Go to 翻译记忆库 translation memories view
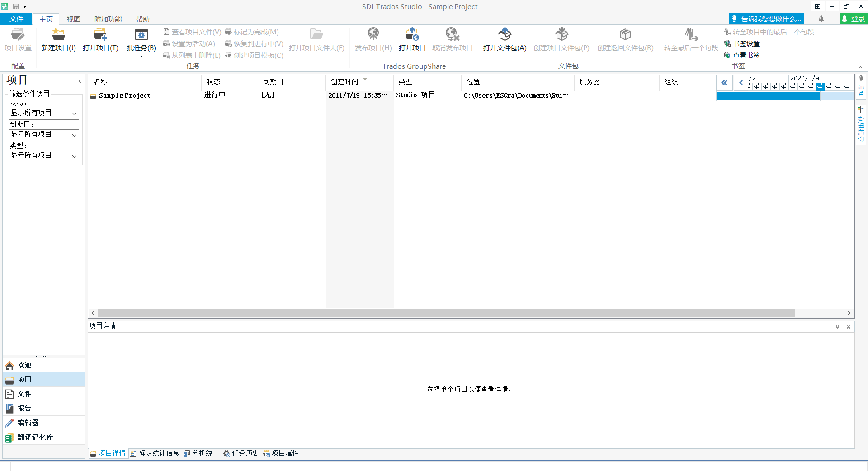This screenshot has height=471, width=868. pos(44,438)
